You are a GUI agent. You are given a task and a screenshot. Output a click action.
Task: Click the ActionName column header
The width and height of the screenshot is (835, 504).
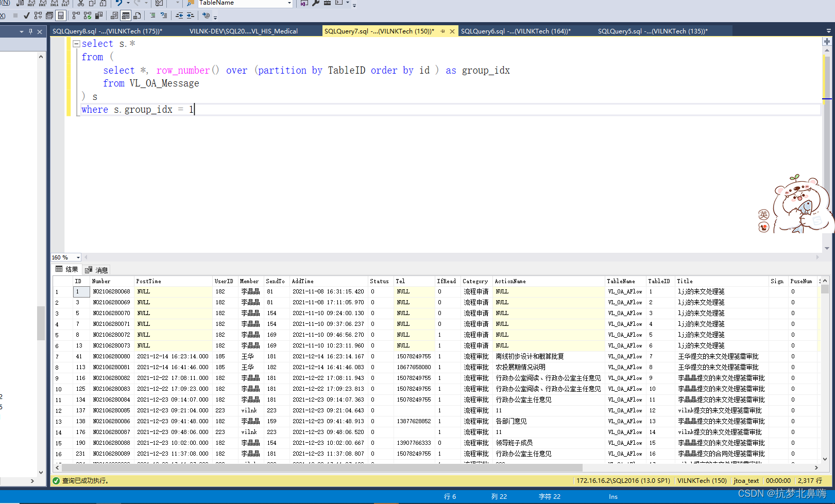pos(549,281)
